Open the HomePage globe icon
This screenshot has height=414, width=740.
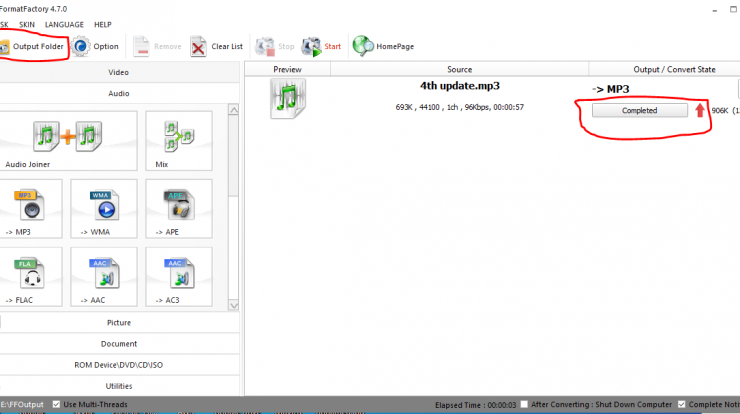coord(363,46)
